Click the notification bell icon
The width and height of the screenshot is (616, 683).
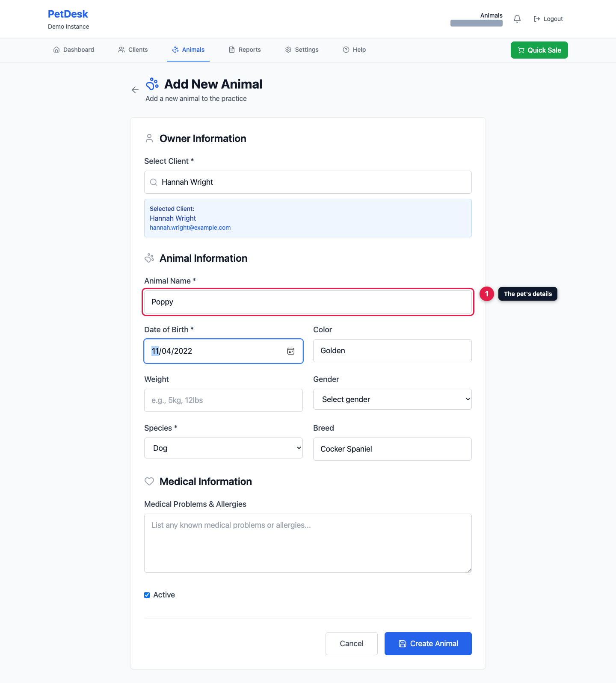(x=517, y=19)
